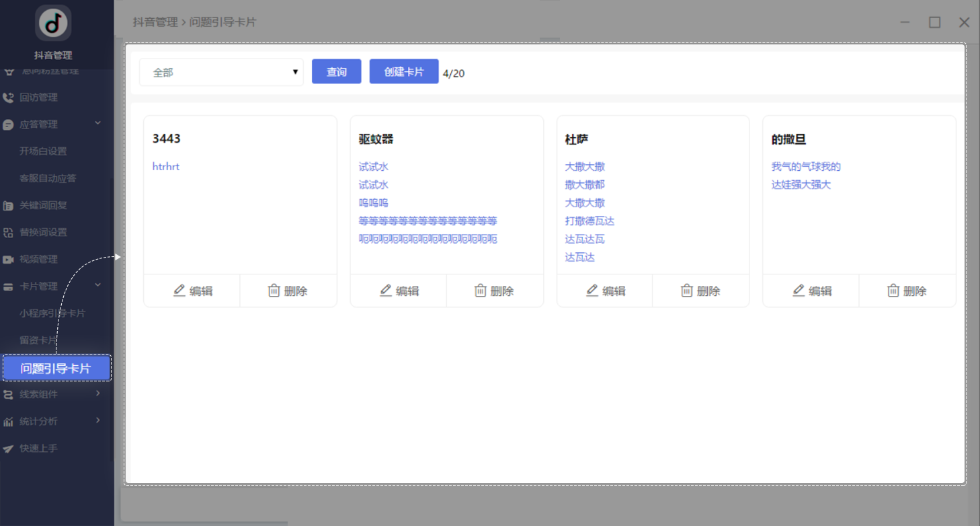Click the pencil edit icon on card 3443
The height and width of the screenshot is (526, 980).
(179, 291)
